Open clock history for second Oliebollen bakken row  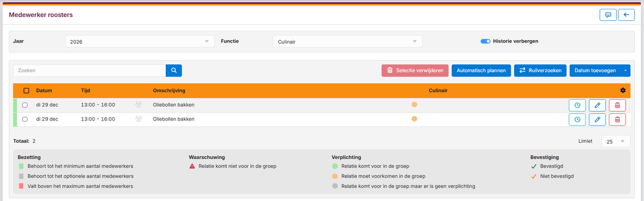click(577, 119)
